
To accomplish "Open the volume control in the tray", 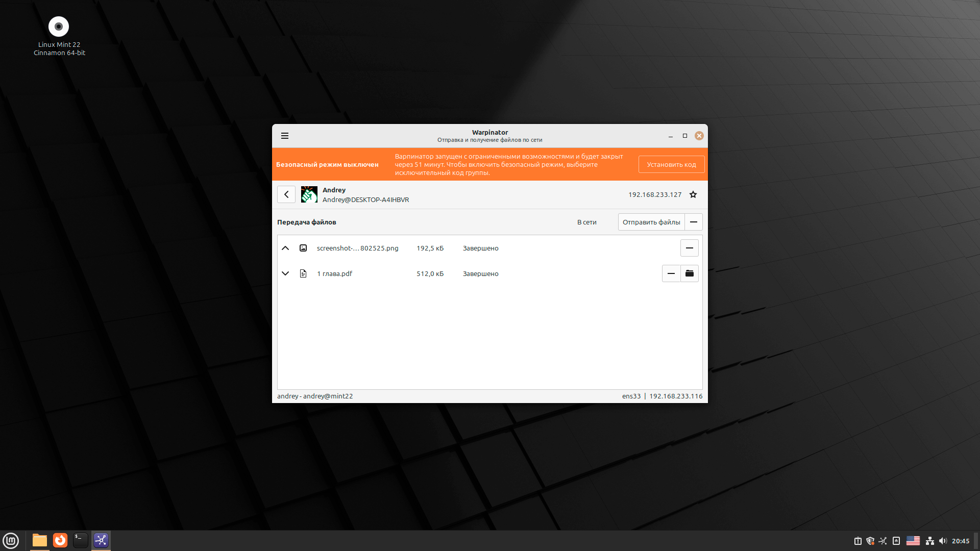I will click(943, 541).
